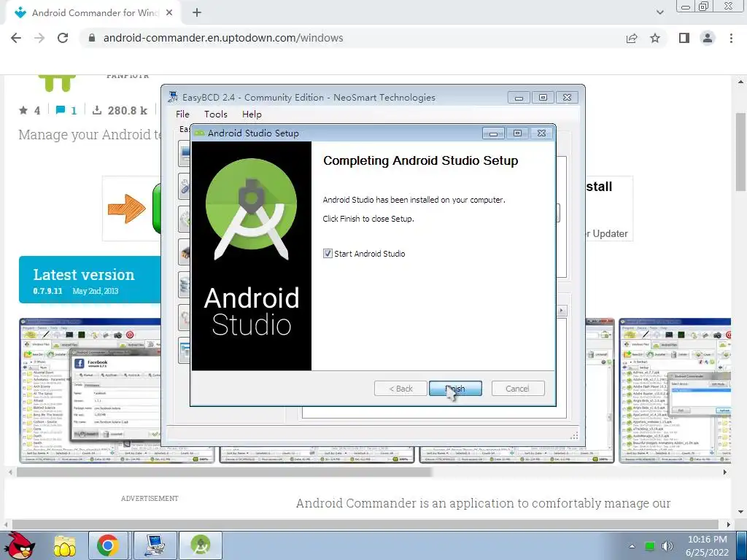
Task: Toggle the browser side panel
Action: (x=684, y=38)
